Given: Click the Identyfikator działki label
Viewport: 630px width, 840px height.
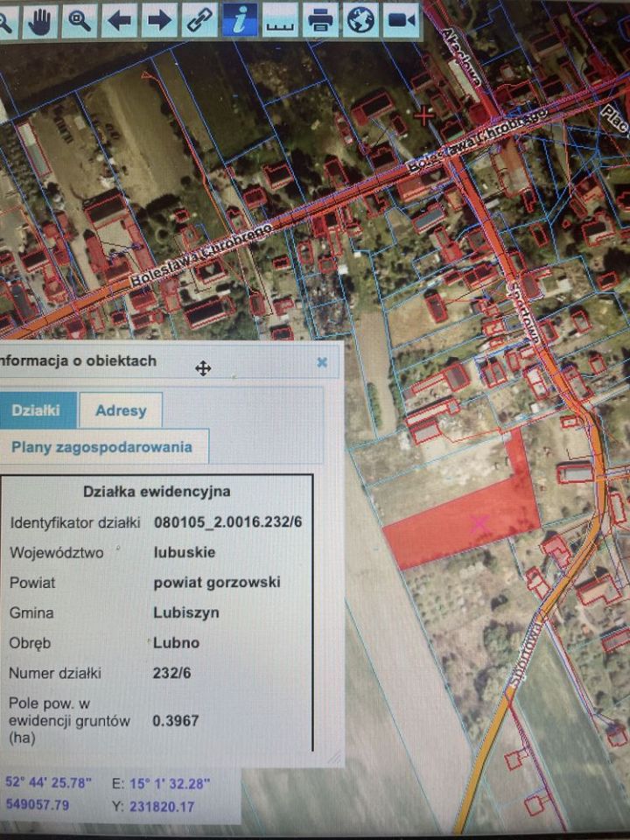Looking at the screenshot, I should tap(75, 522).
